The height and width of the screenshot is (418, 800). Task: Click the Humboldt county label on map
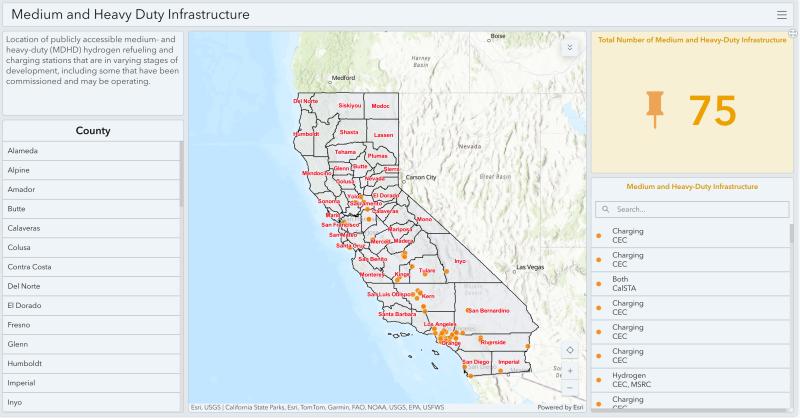306,134
